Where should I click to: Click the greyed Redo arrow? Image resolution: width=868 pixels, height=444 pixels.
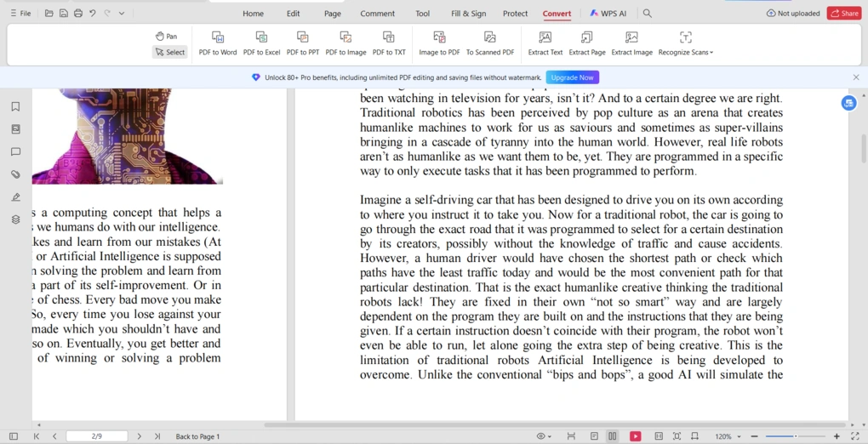(x=107, y=14)
